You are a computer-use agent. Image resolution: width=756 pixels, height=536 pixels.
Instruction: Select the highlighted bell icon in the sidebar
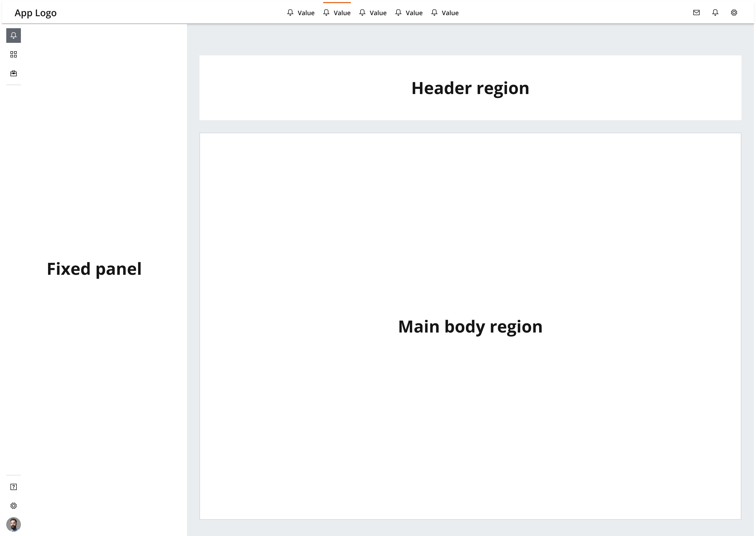[14, 35]
